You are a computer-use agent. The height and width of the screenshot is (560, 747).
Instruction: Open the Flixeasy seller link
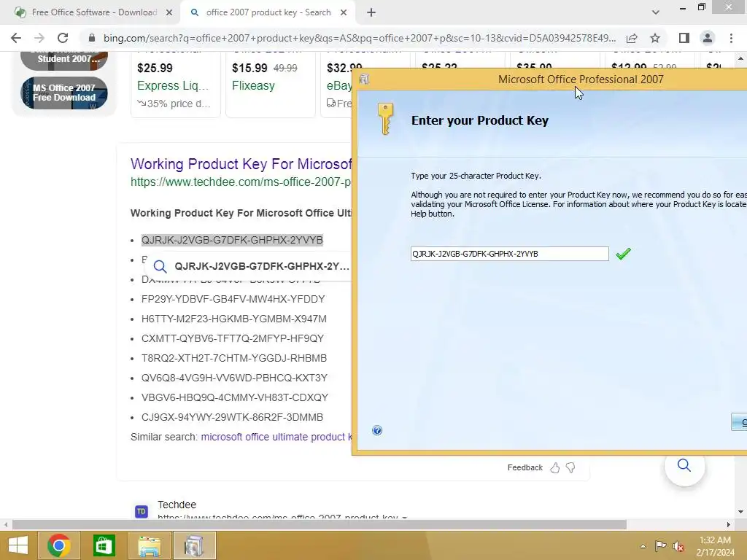253,86
